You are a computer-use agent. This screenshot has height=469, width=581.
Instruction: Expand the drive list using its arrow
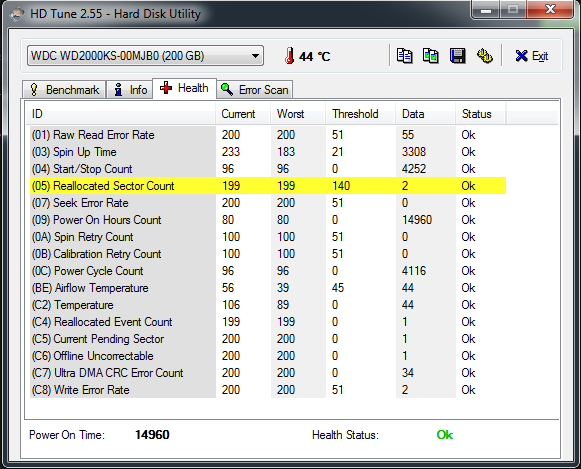tap(255, 56)
